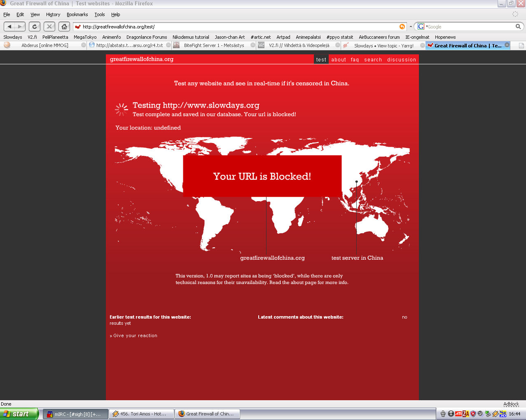Open the History menu
Image resolution: width=526 pixels, height=420 pixels.
coord(53,14)
